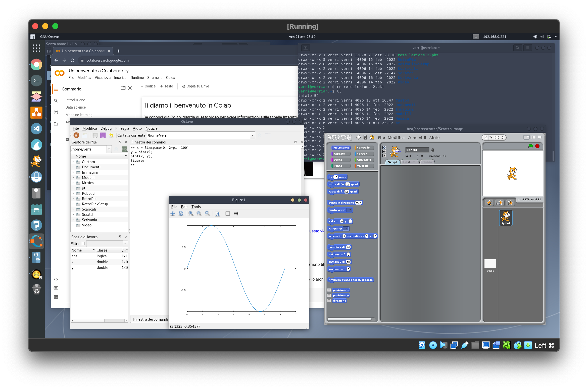Open the Notizie menu in Octave

(x=152, y=128)
